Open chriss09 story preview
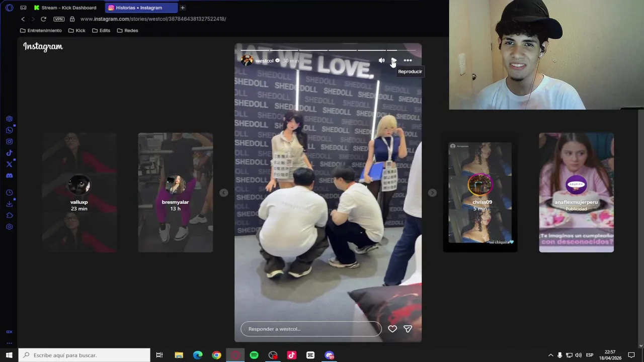This screenshot has height=362, width=644. (x=480, y=193)
